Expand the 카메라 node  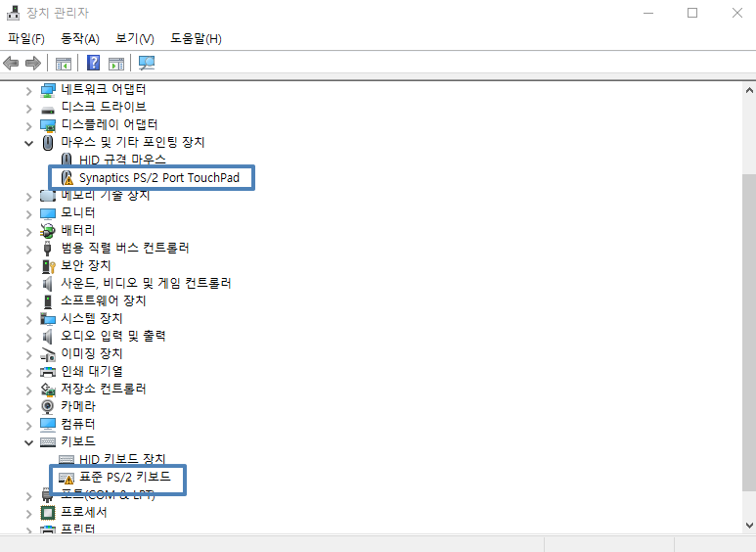tap(29, 408)
